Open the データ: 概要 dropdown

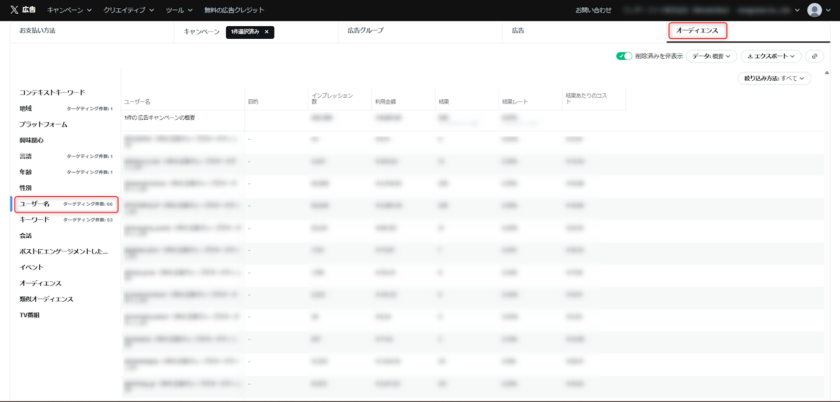tap(711, 57)
